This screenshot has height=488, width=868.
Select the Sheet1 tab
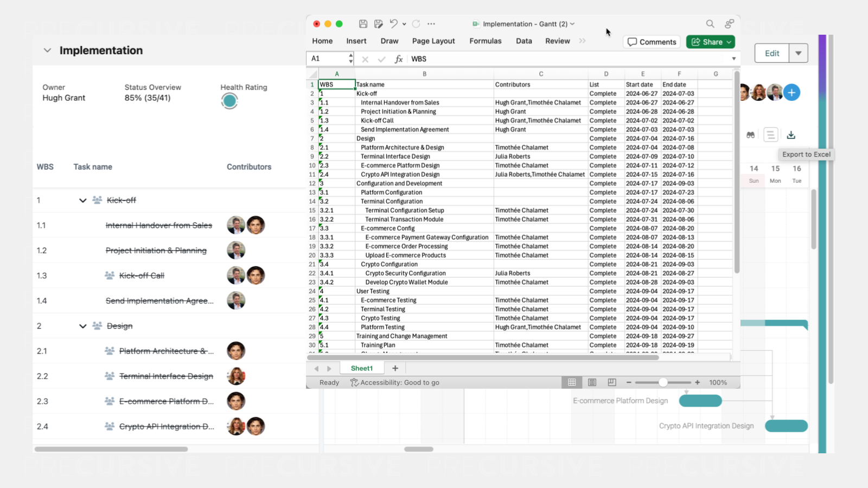click(x=361, y=368)
